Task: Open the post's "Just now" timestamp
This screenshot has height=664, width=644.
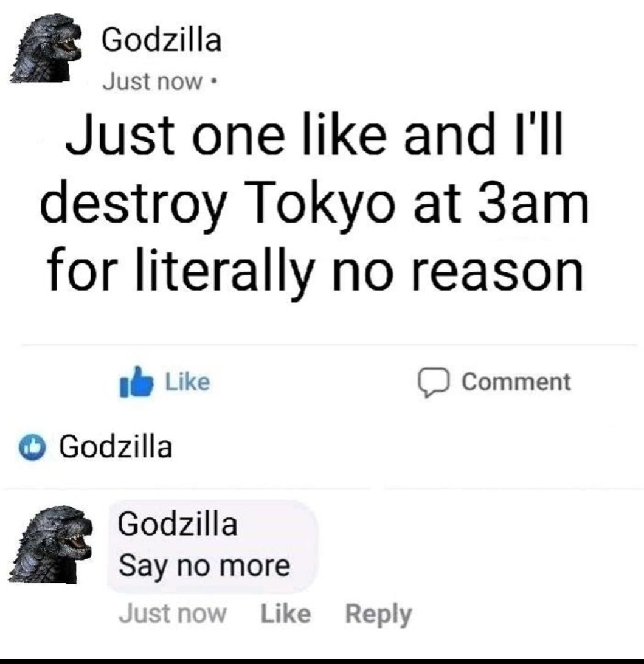Action: tap(153, 81)
